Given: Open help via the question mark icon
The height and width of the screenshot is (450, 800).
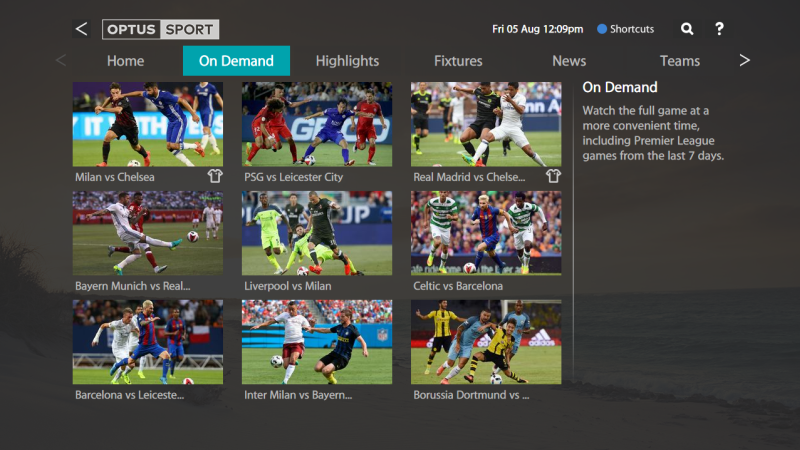Looking at the screenshot, I should [x=719, y=29].
